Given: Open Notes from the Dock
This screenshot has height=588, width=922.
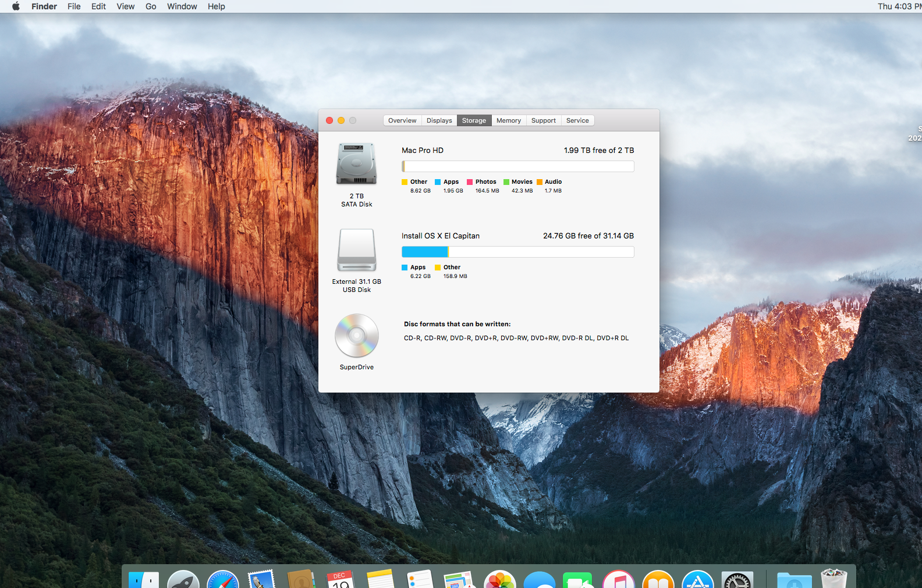Looking at the screenshot, I should pyautogui.click(x=380, y=579).
